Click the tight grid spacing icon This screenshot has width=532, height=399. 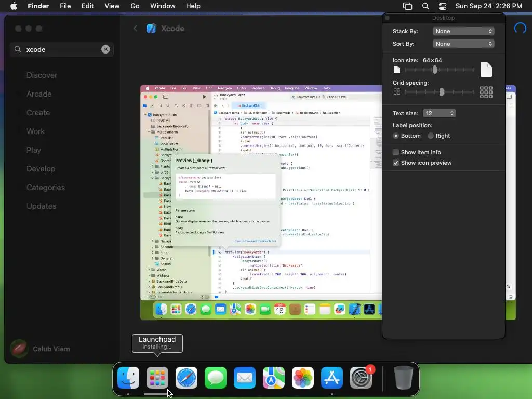[396, 91]
